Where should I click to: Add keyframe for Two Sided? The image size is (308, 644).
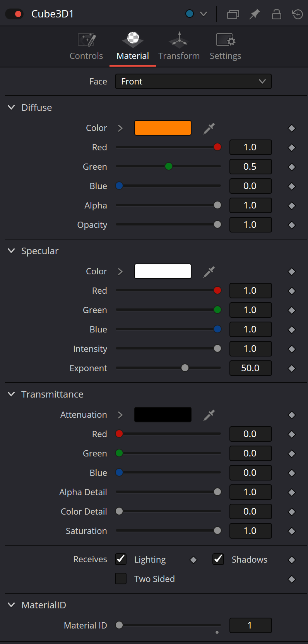click(292, 579)
